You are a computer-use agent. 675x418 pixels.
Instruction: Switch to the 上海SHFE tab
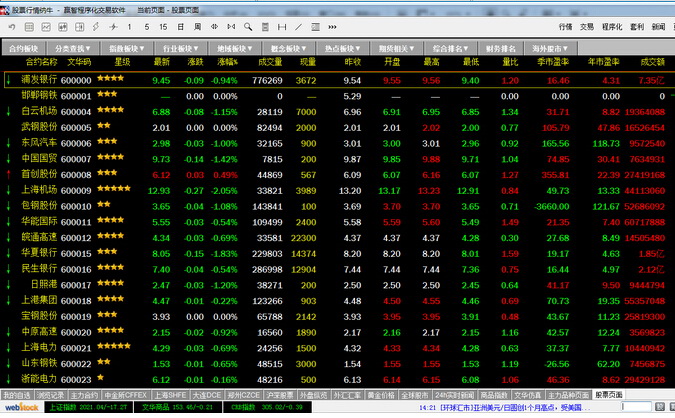coord(171,395)
